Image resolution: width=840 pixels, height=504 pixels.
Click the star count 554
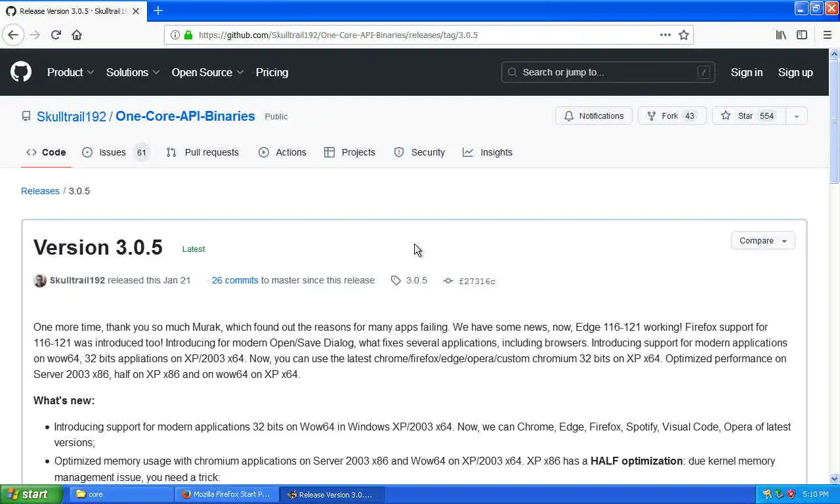[766, 115]
